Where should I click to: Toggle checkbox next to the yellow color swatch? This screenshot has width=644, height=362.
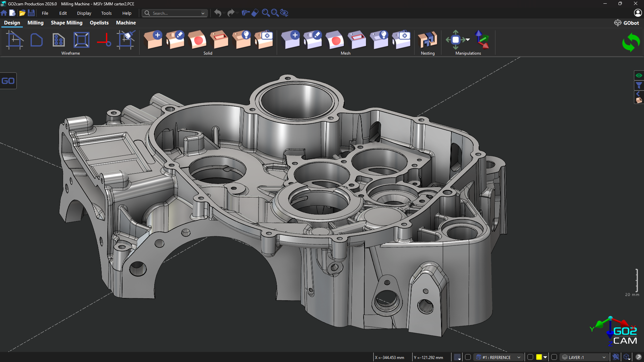click(x=530, y=357)
